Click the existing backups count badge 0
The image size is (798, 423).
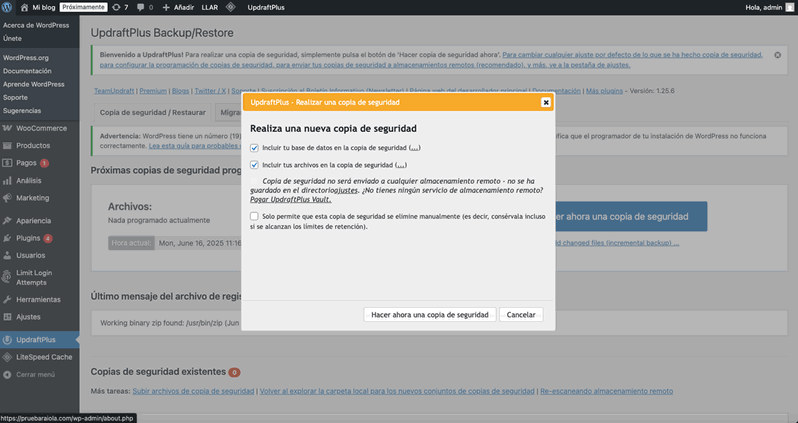pos(234,372)
